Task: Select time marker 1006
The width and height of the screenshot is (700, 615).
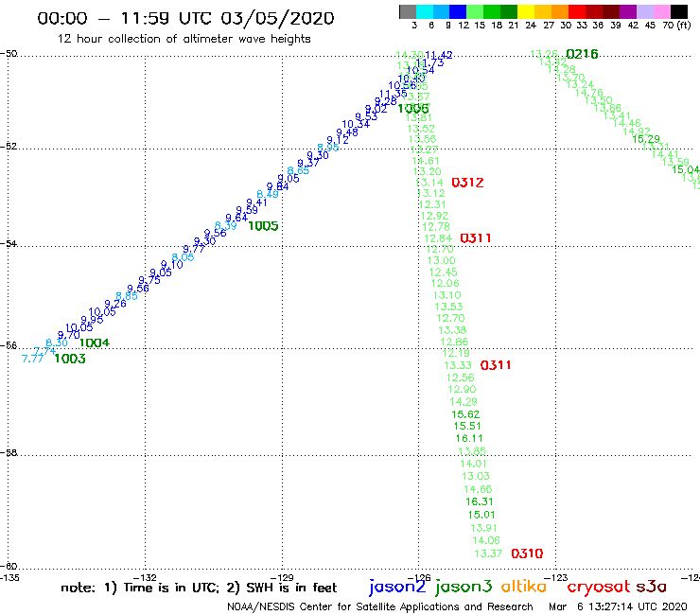Action: pos(413,109)
